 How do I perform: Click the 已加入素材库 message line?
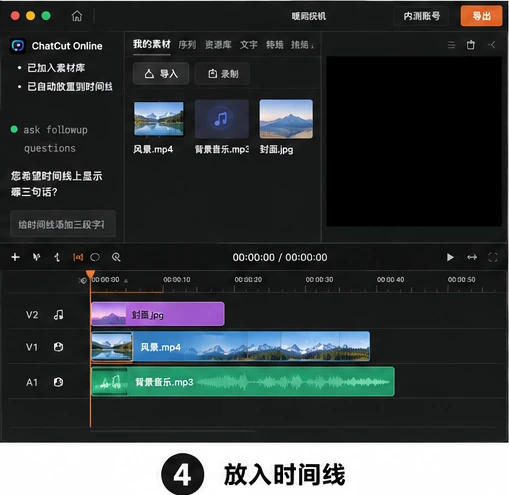point(56,68)
